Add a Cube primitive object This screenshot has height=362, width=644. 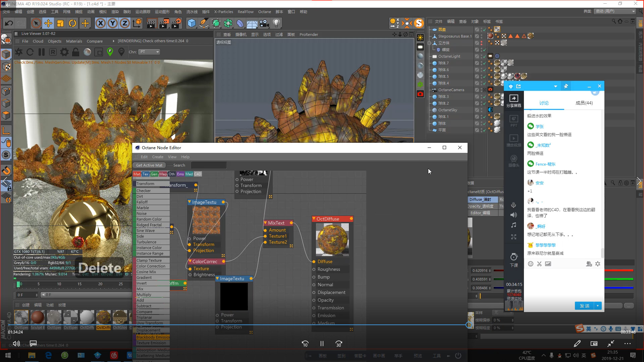point(192,23)
